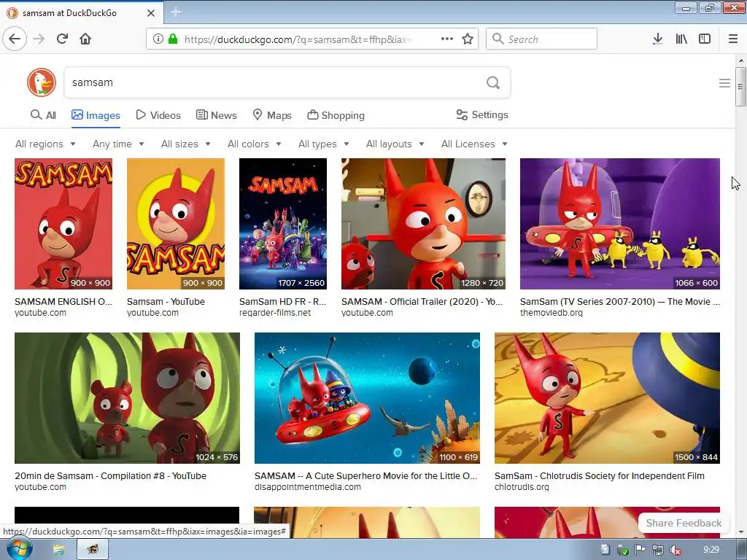The width and height of the screenshot is (747, 560).
Task: Click the volume muted tray icon
Action: (675, 550)
